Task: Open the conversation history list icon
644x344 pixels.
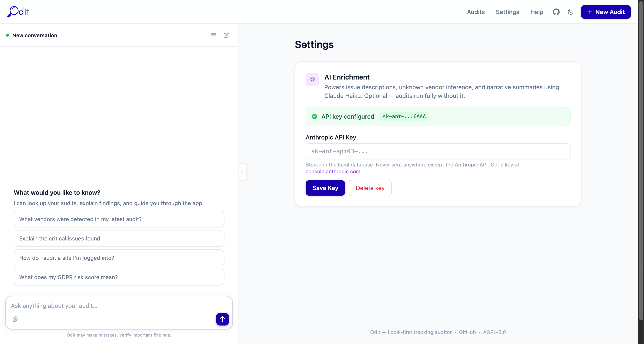Action: [213, 35]
